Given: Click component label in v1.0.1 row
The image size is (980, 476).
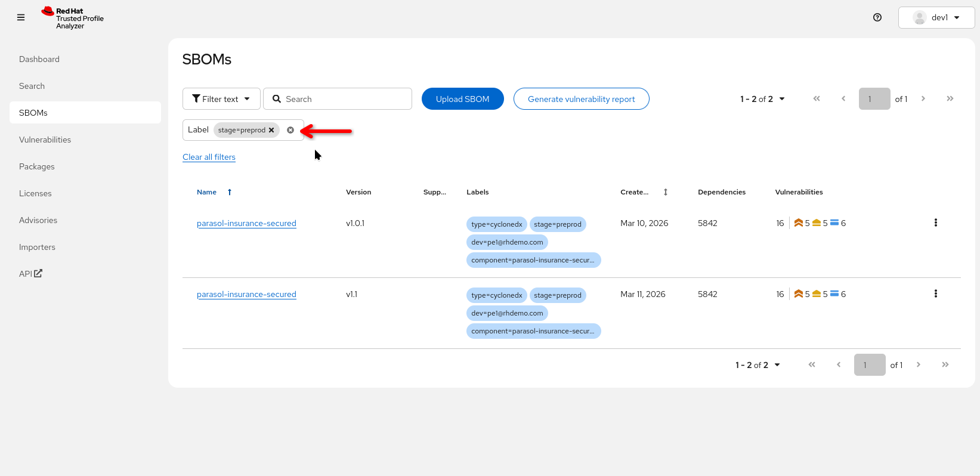Looking at the screenshot, I should [x=533, y=260].
